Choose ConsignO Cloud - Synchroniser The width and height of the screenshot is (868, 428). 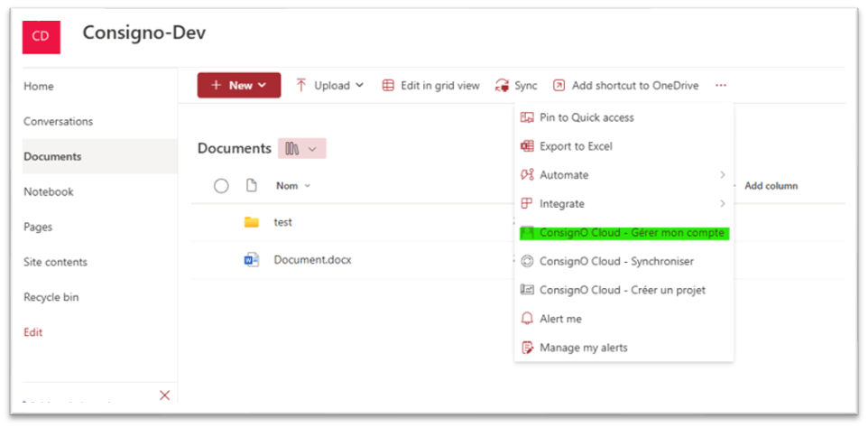(x=623, y=261)
